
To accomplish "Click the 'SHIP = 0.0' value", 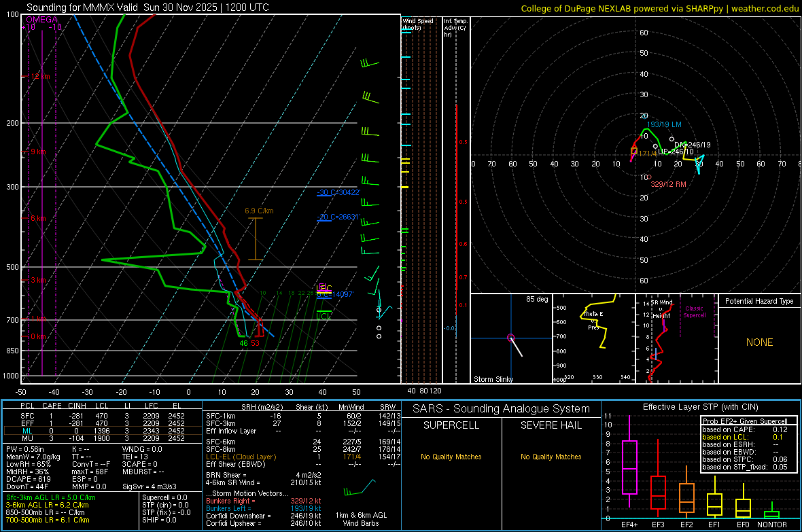I will coord(159,520).
